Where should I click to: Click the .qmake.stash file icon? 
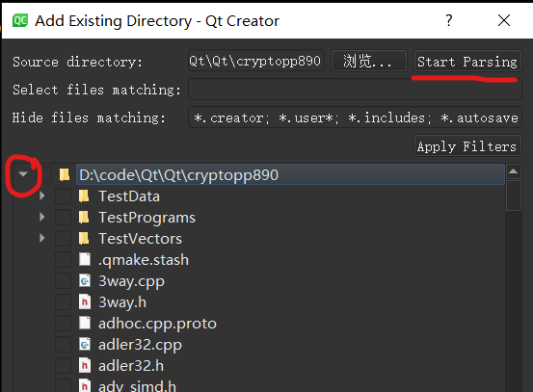(85, 259)
